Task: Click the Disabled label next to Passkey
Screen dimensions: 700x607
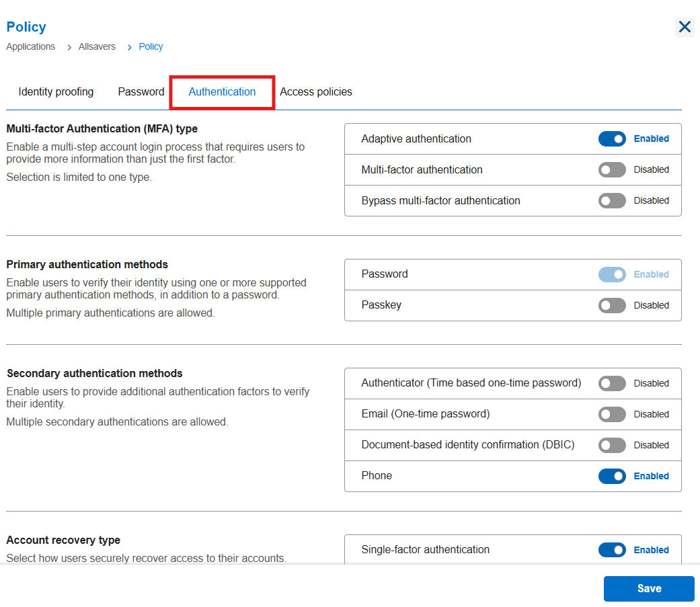Action: 652,305
